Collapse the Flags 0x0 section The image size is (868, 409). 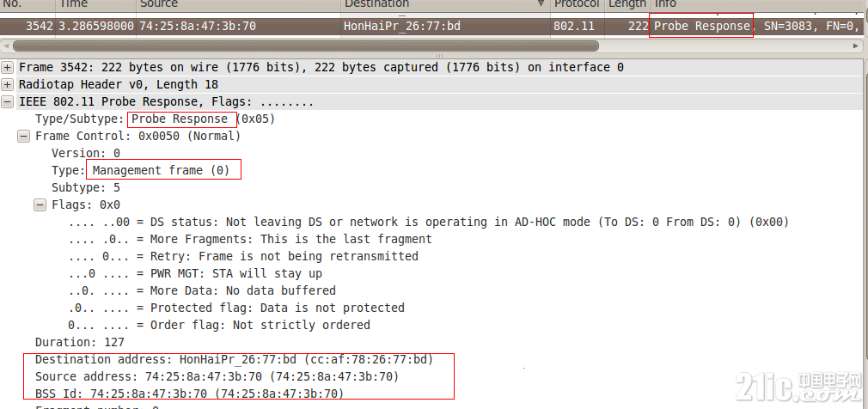point(40,204)
